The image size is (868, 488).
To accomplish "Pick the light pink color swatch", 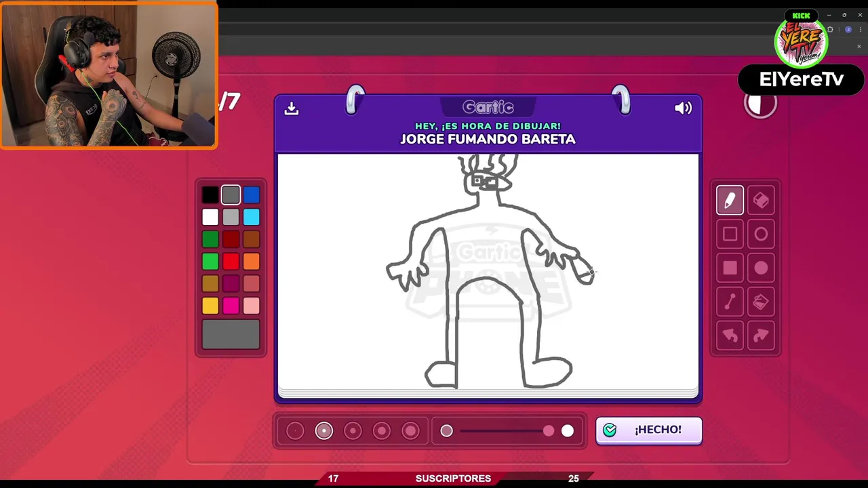I will (x=252, y=306).
